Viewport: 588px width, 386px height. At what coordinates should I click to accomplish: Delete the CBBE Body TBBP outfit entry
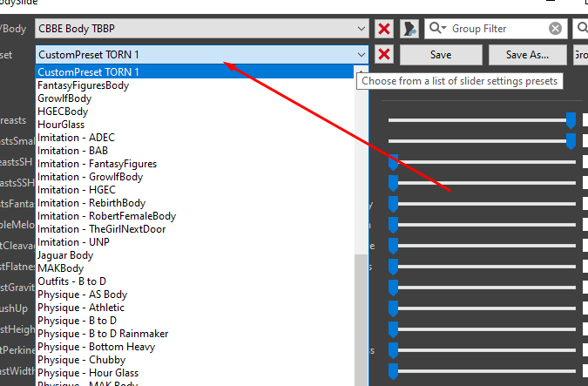[x=384, y=29]
